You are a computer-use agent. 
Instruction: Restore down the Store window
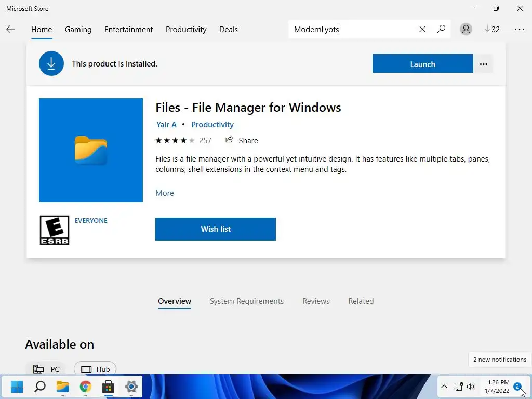[496, 8]
